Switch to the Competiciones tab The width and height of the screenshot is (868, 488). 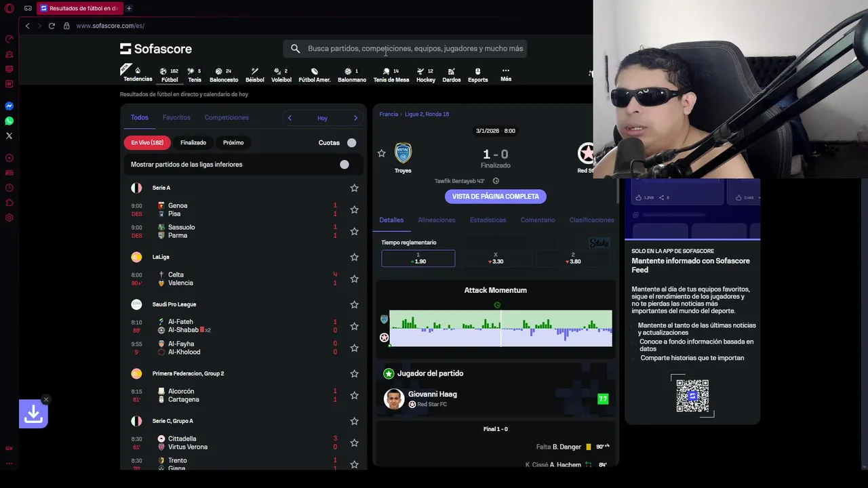[226, 117]
